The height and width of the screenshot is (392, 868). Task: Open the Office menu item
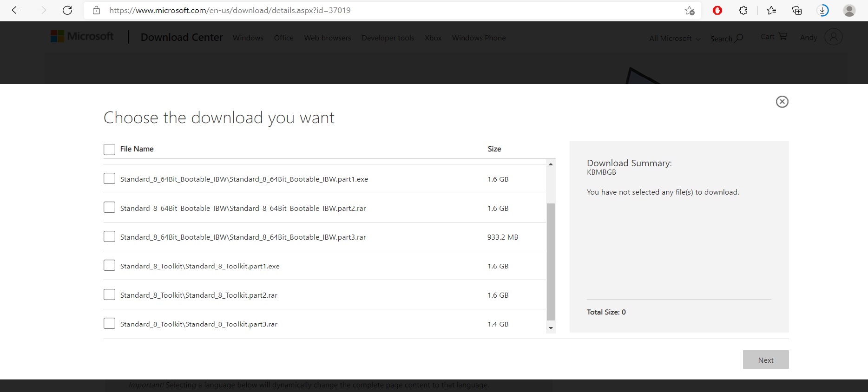point(283,38)
